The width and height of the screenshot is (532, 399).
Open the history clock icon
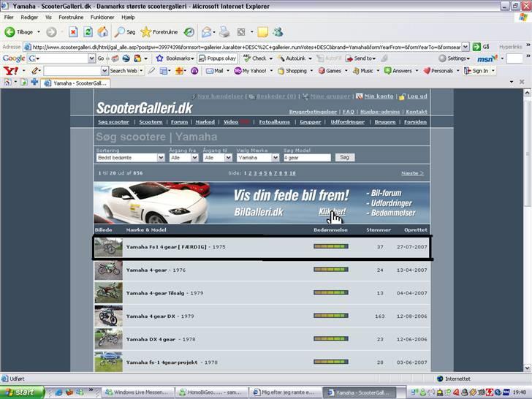pyautogui.click(x=189, y=32)
